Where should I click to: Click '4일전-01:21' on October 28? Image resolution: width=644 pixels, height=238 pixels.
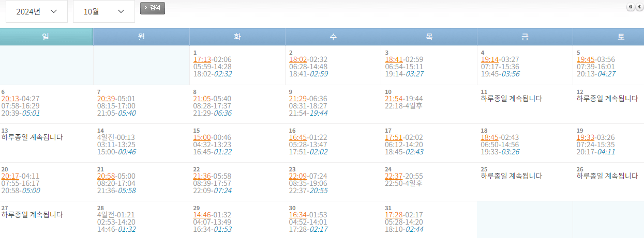(x=116, y=215)
